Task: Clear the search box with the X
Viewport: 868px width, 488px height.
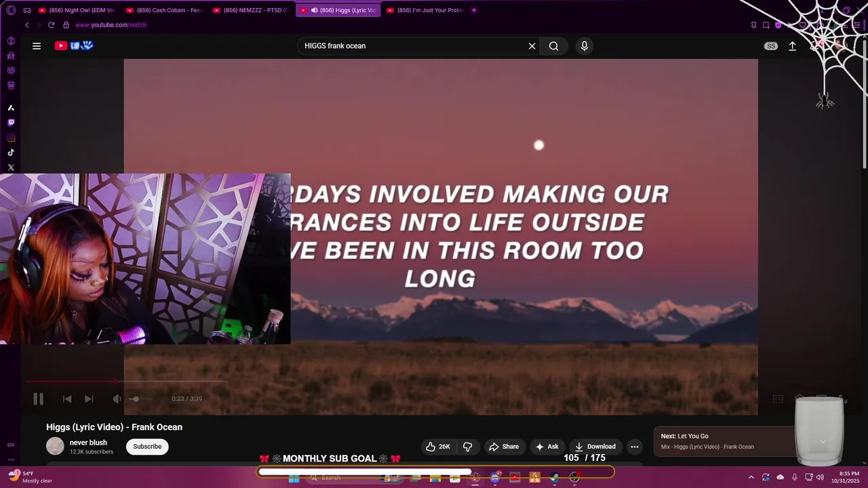Action: [532, 46]
